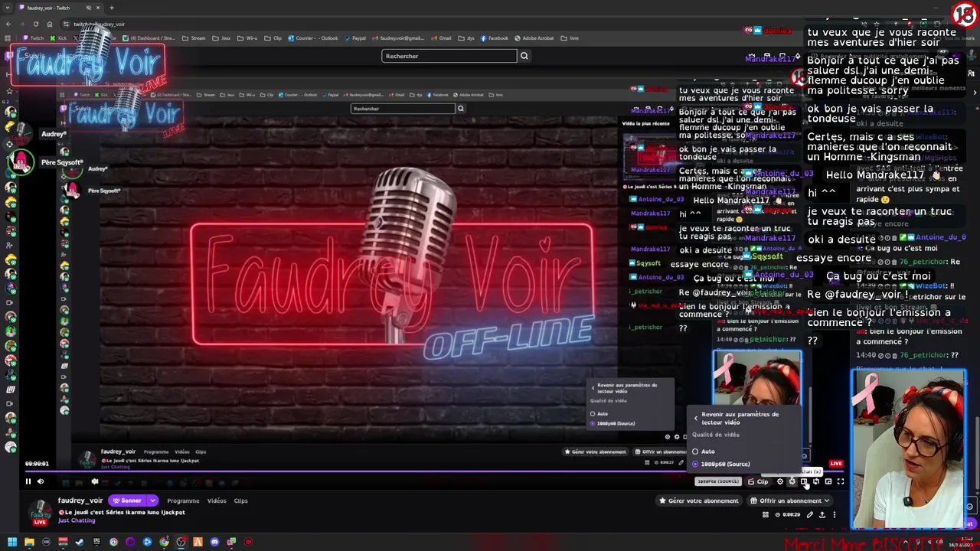Reload the page with the refresh icon
Screen dimensions: 980x551
pos(35,24)
